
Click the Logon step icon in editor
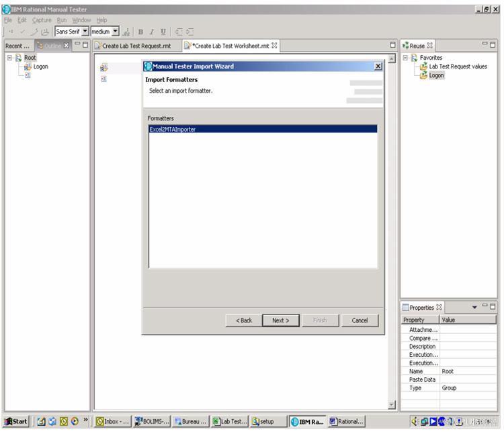(x=103, y=67)
